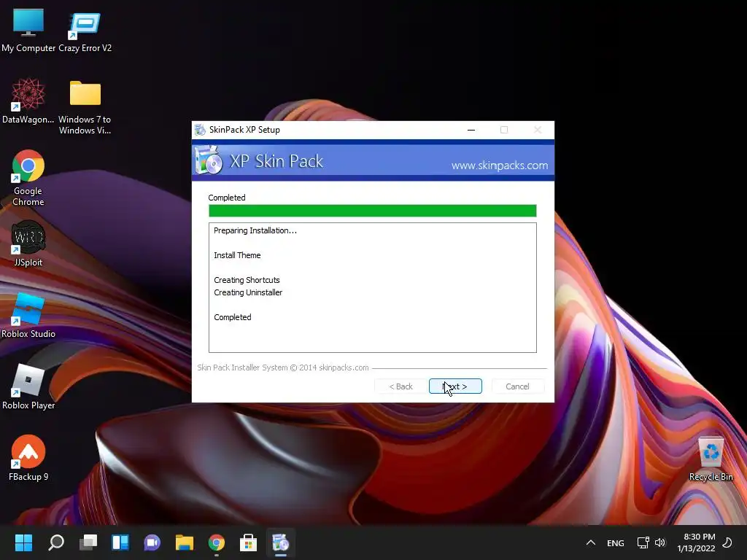The image size is (747, 560).
Task: Click 'Completed' status above progress bar
Action: pyautogui.click(x=227, y=198)
